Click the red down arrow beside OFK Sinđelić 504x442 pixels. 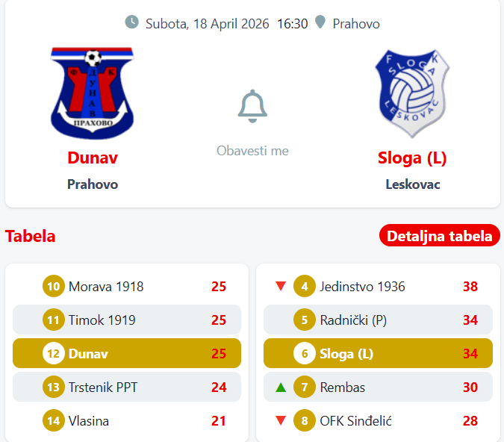(281, 421)
